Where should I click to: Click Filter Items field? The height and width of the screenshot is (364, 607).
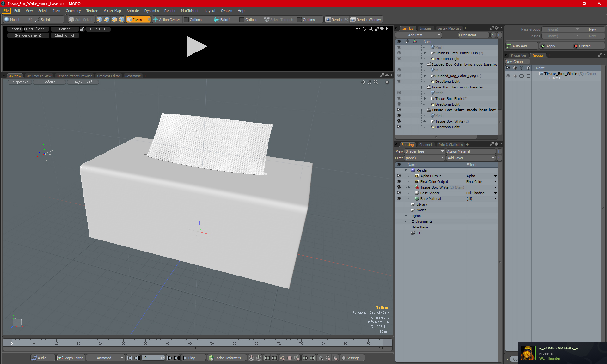[474, 35]
